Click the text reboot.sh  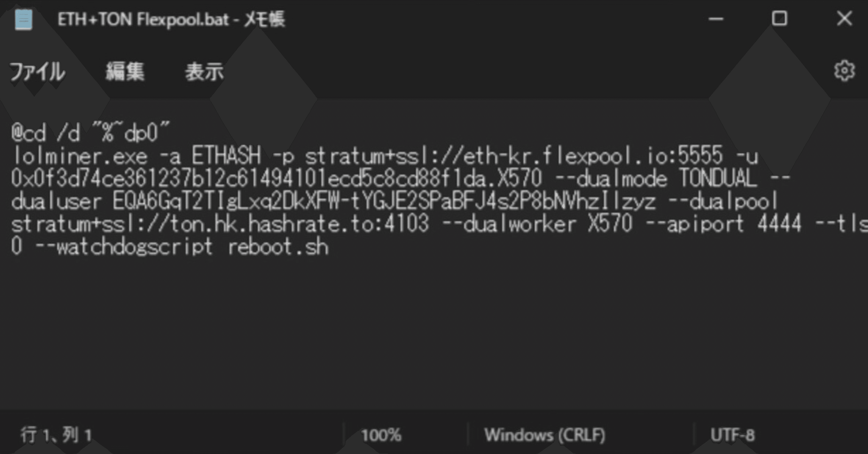279,246
